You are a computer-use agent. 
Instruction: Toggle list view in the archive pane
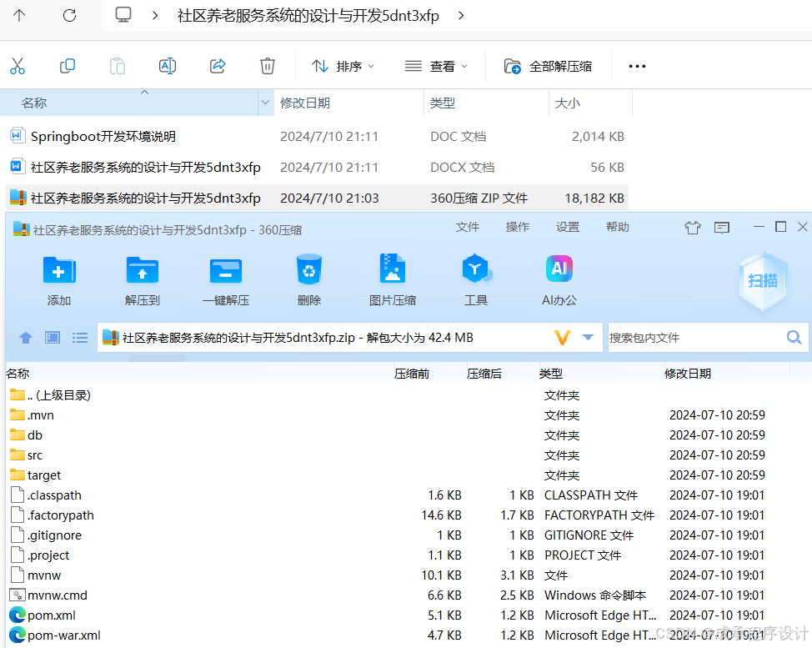[79, 337]
